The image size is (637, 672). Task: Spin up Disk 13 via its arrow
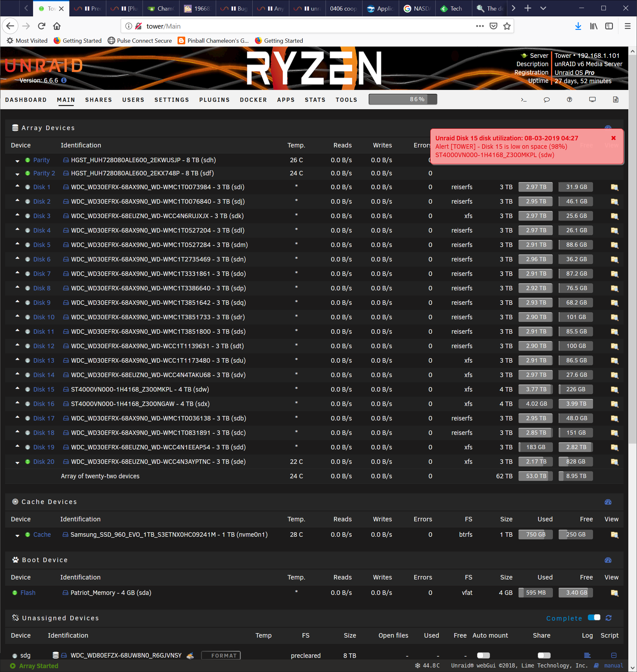(x=17, y=359)
